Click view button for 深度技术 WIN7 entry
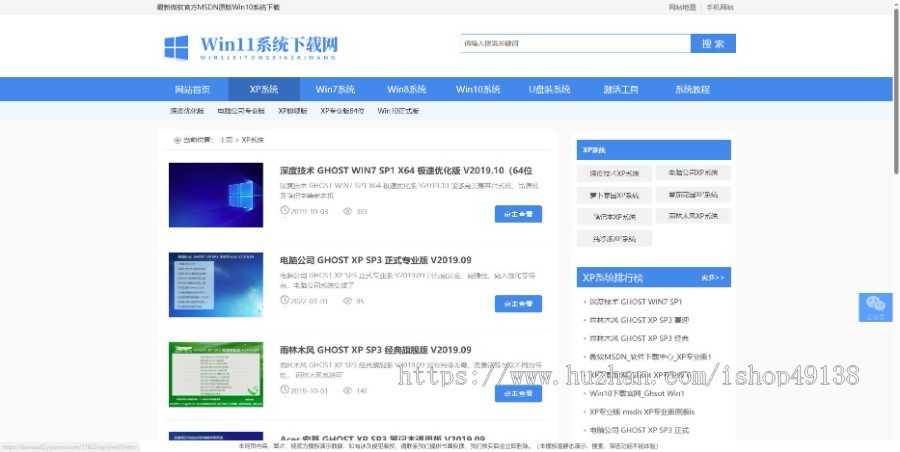The width and height of the screenshot is (900, 452). 518,214
